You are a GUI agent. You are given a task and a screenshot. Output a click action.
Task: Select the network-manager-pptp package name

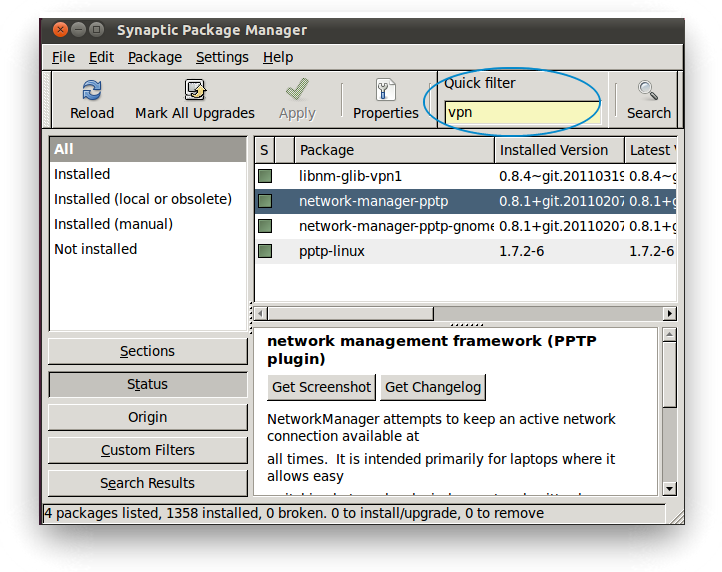tap(373, 201)
